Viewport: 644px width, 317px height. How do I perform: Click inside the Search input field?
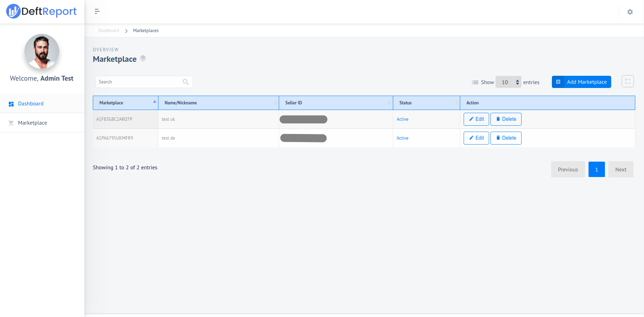140,82
